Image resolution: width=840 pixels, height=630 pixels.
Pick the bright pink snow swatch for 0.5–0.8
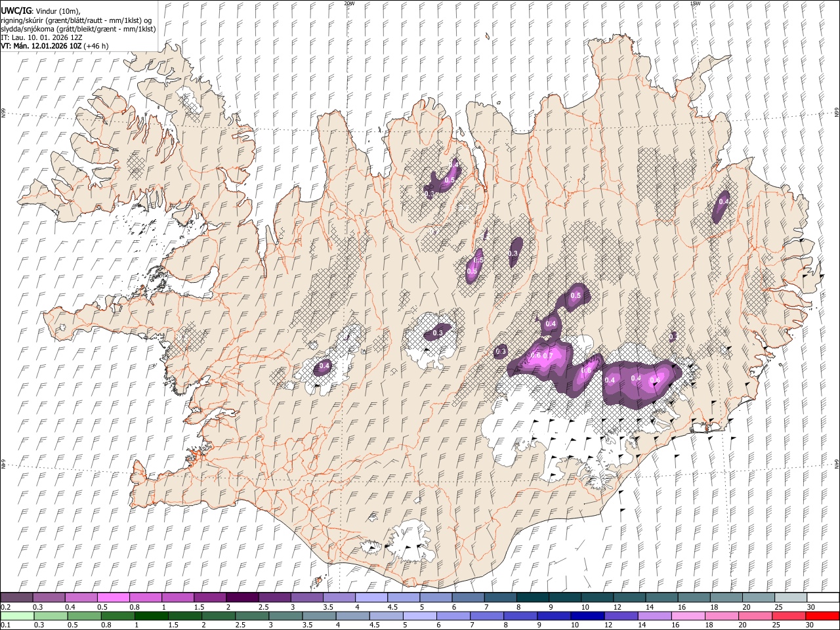[x=114, y=598]
